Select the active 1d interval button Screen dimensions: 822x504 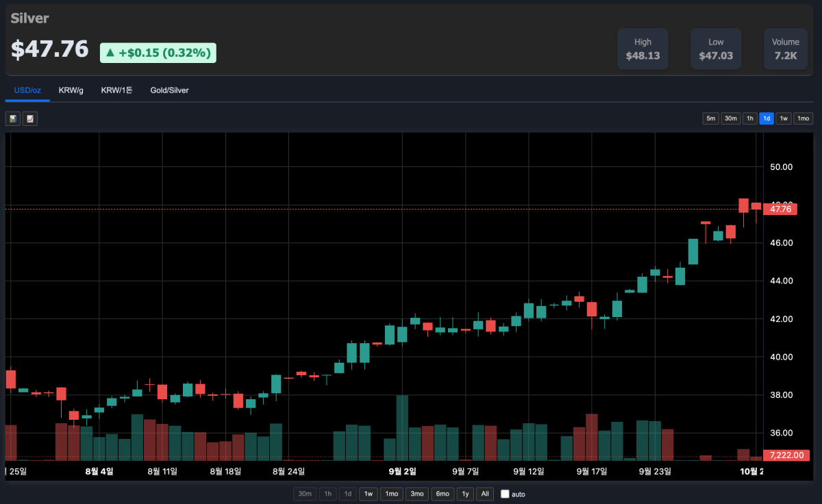point(767,118)
